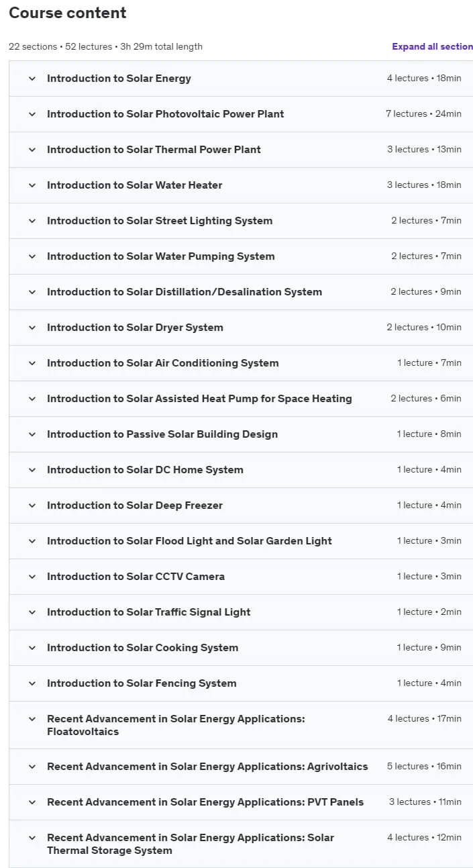Image resolution: width=473 pixels, height=868 pixels.
Task: Open the Solar Distillation/Desalination System section
Action: [x=241, y=292]
